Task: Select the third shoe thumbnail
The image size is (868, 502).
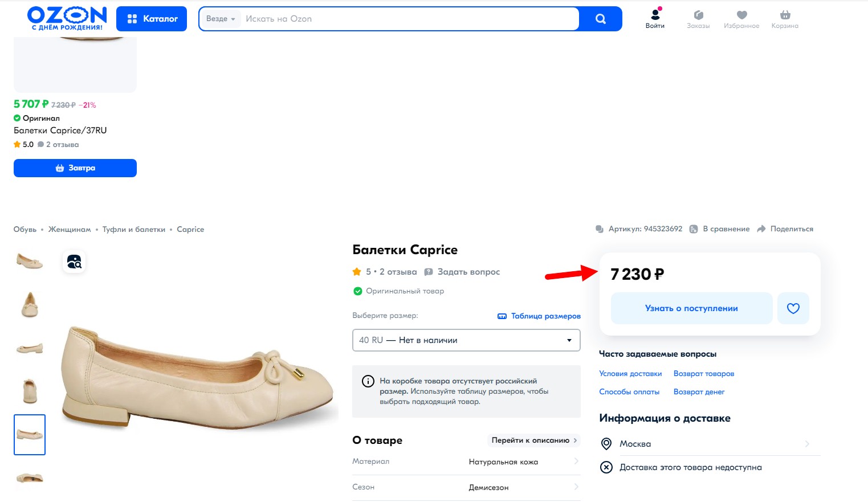Action: (x=30, y=348)
